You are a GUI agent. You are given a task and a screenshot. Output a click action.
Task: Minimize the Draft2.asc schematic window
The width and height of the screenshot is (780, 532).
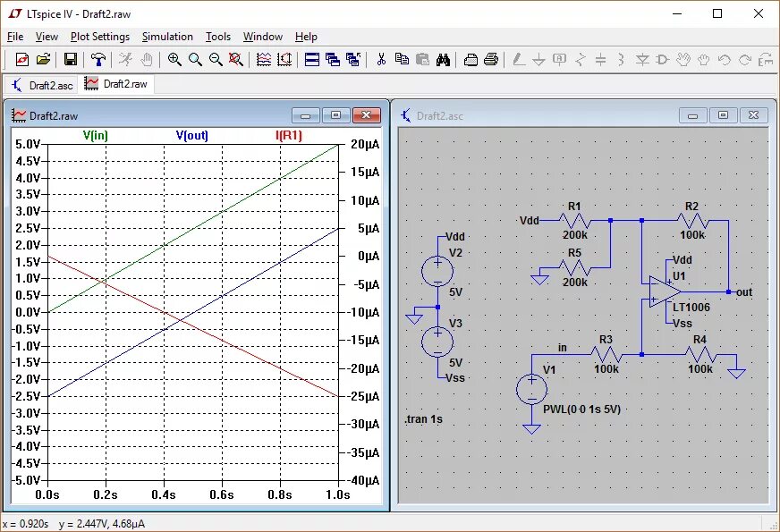point(692,115)
